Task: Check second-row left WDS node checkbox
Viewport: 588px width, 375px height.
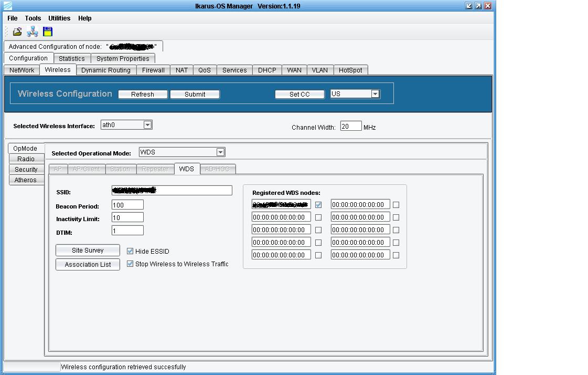Action: (x=318, y=217)
